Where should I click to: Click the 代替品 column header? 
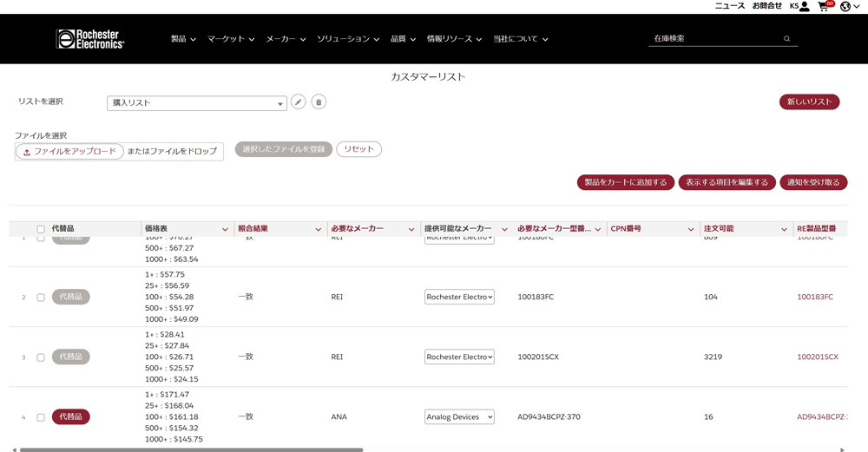62,228
